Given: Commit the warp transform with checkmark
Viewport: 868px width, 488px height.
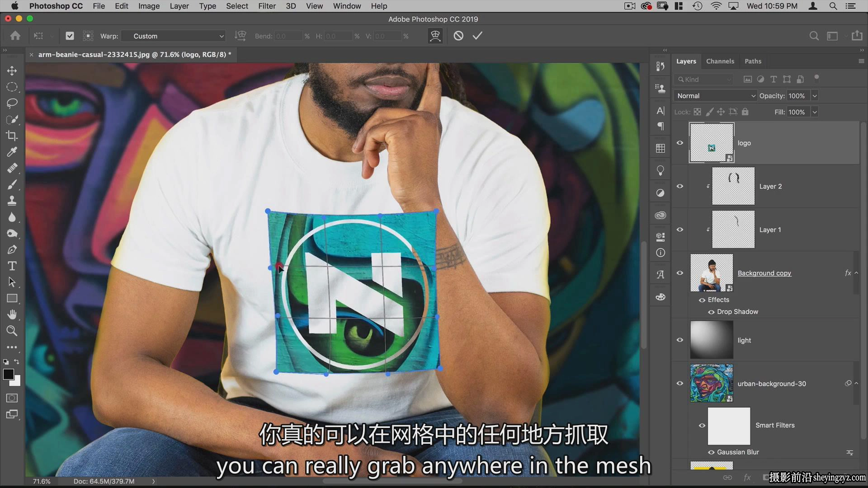Looking at the screenshot, I should point(477,36).
